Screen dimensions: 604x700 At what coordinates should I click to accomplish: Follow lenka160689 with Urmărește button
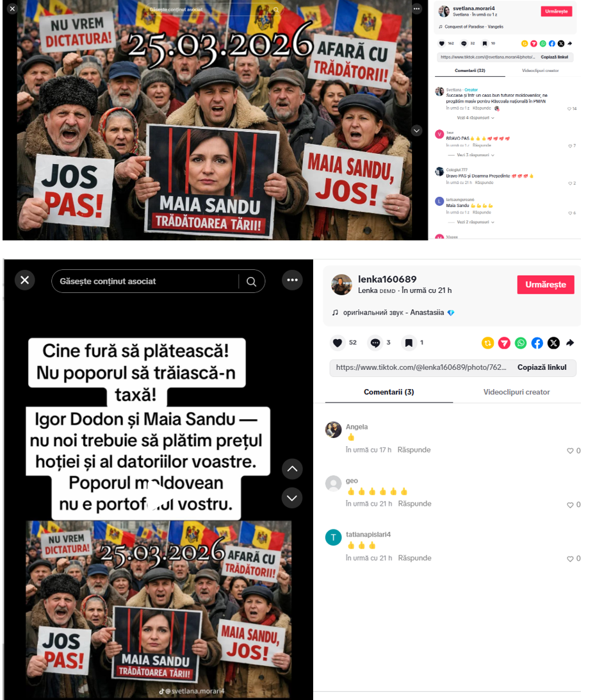[x=546, y=285]
